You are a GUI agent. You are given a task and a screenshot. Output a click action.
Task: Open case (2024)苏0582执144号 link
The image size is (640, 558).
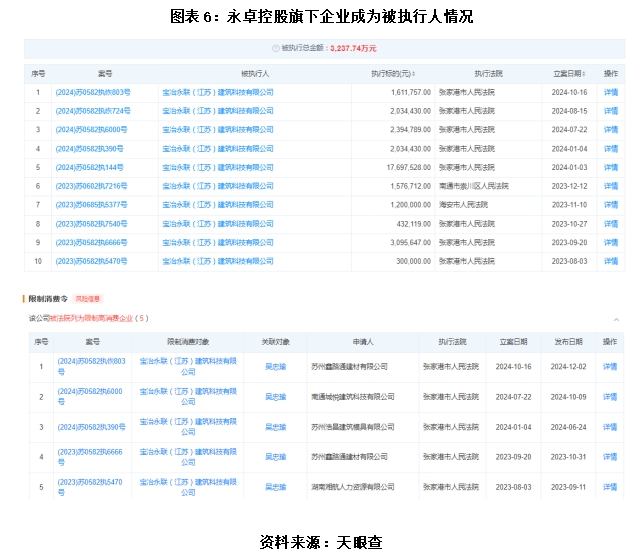click(88, 167)
